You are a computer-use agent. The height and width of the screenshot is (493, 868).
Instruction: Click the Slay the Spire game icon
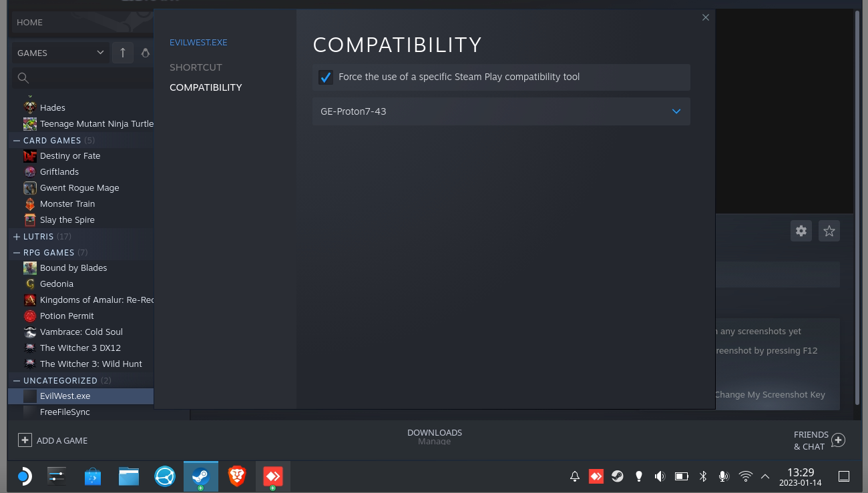click(x=30, y=220)
